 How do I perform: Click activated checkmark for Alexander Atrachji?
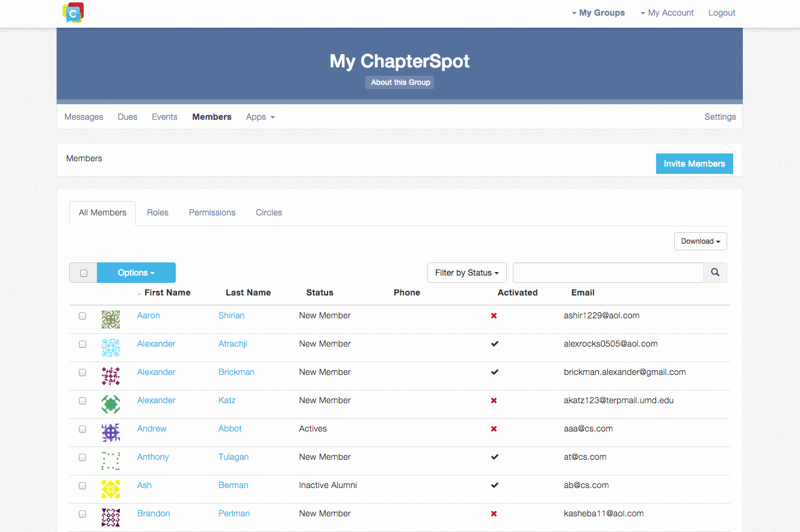click(x=495, y=344)
